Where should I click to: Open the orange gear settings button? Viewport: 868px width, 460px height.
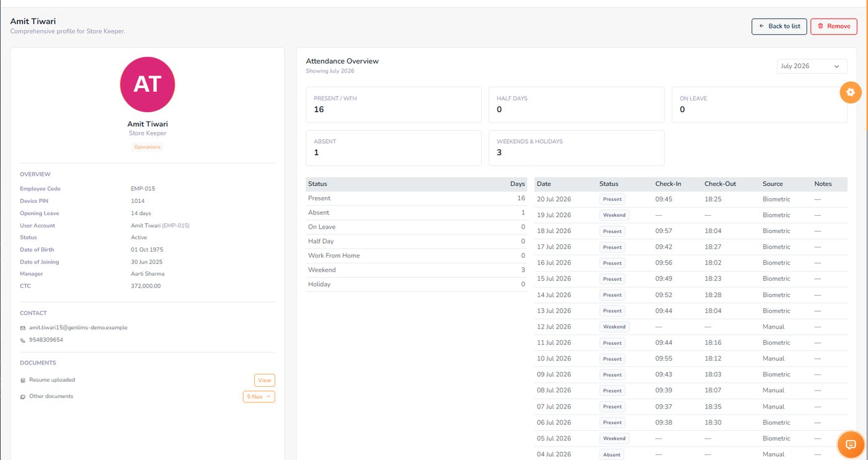tap(851, 92)
